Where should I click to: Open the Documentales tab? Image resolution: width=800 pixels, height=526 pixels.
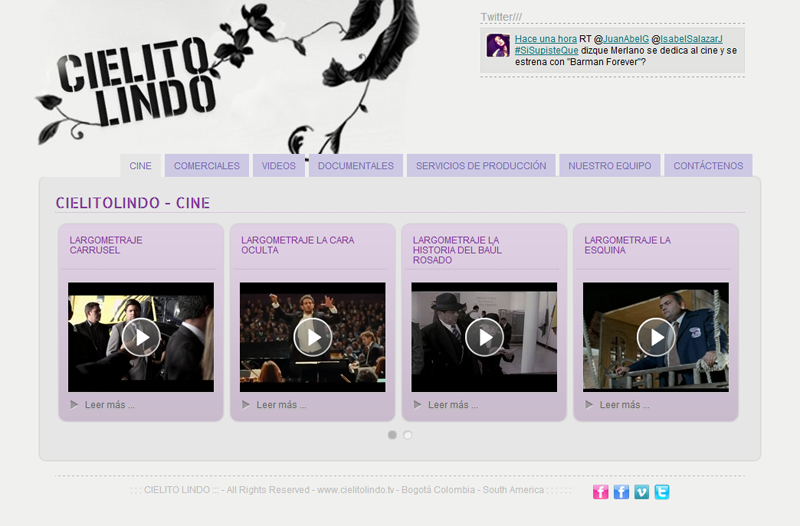point(355,166)
